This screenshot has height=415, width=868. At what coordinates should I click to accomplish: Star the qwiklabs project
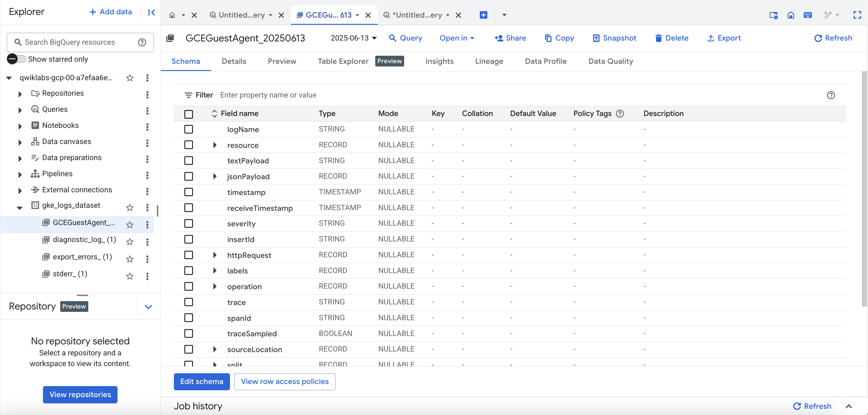tap(130, 78)
